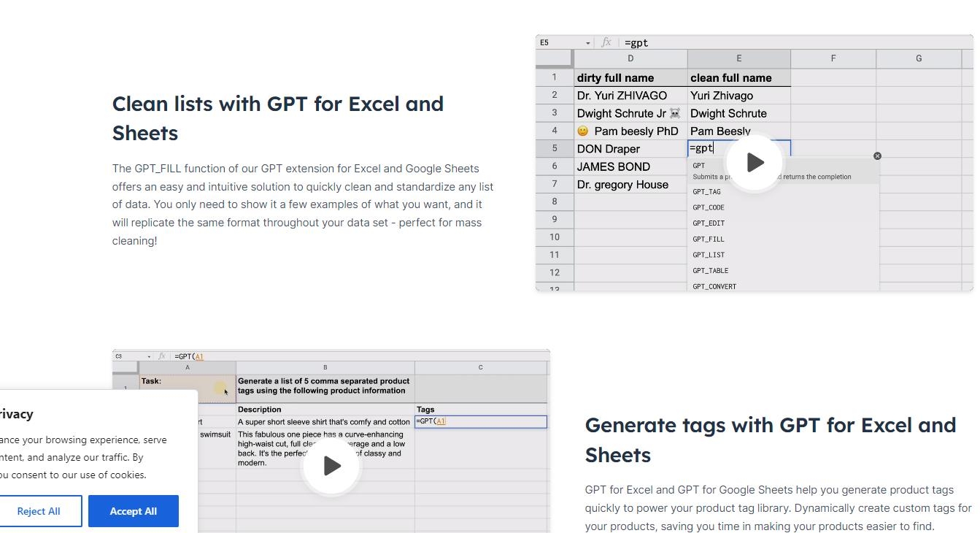The width and height of the screenshot is (980, 533).
Task: Play the Clean lists demo video
Action: (755, 163)
